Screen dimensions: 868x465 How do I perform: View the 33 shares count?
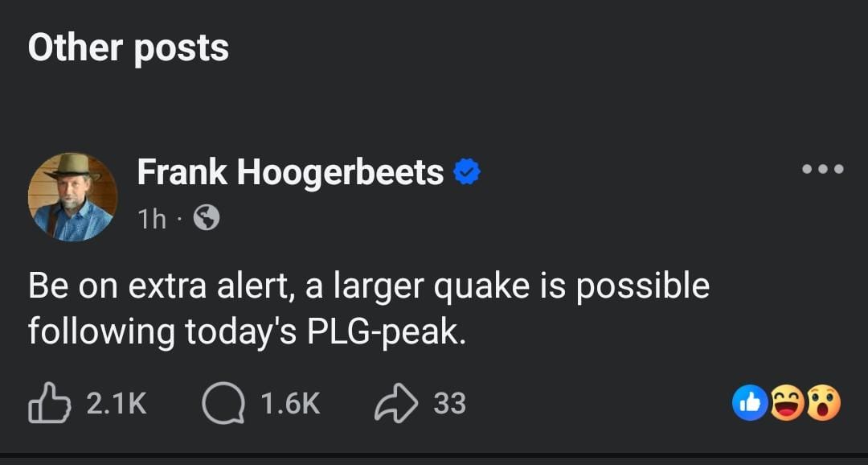449,403
